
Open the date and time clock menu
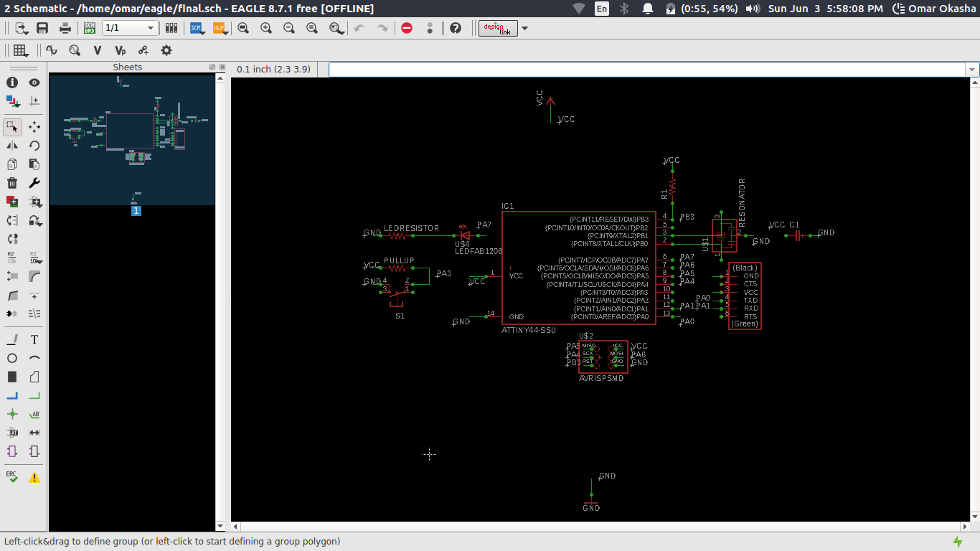pos(826,9)
